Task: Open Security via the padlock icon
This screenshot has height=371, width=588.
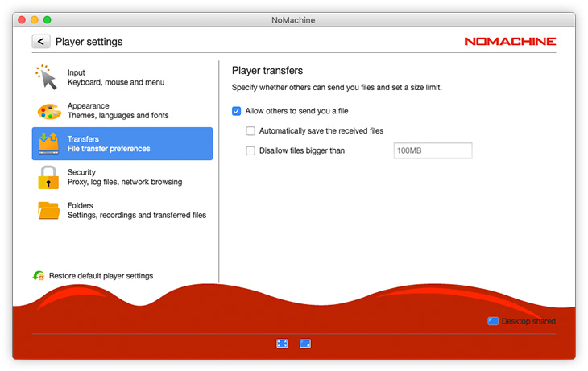Action: pos(48,177)
